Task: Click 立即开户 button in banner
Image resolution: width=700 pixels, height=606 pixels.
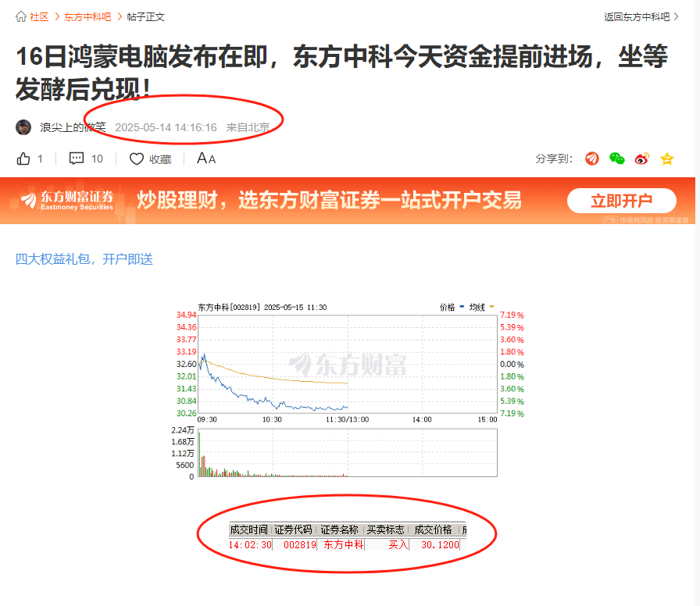Action: click(x=621, y=201)
